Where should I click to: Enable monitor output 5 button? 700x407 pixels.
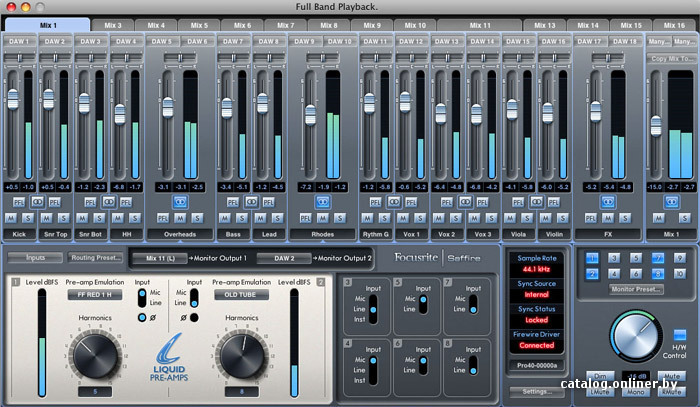pyautogui.click(x=636, y=258)
